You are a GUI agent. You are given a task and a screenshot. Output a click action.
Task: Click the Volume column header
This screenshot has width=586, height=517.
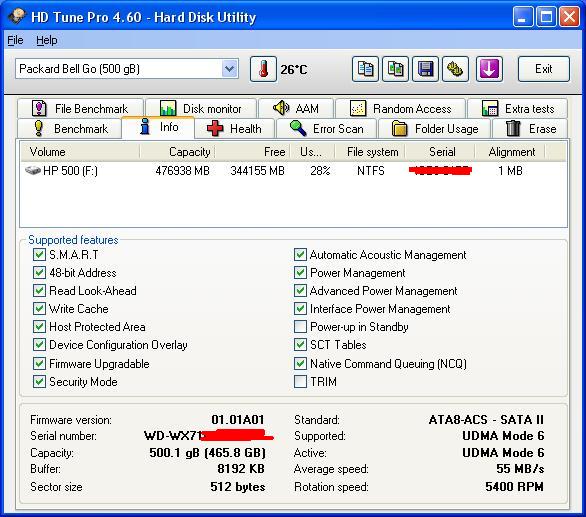point(80,152)
